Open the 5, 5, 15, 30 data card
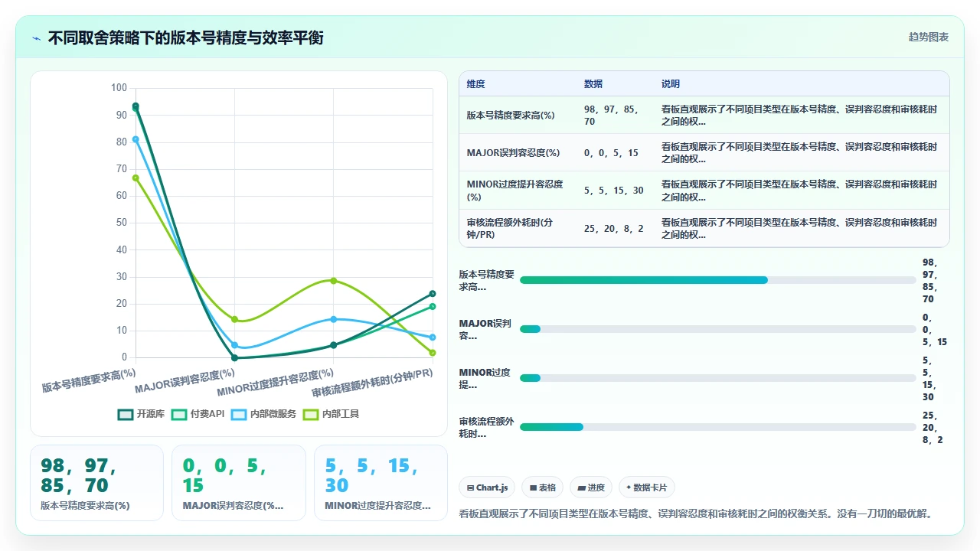Image resolution: width=980 pixels, height=551 pixels. [x=381, y=483]
